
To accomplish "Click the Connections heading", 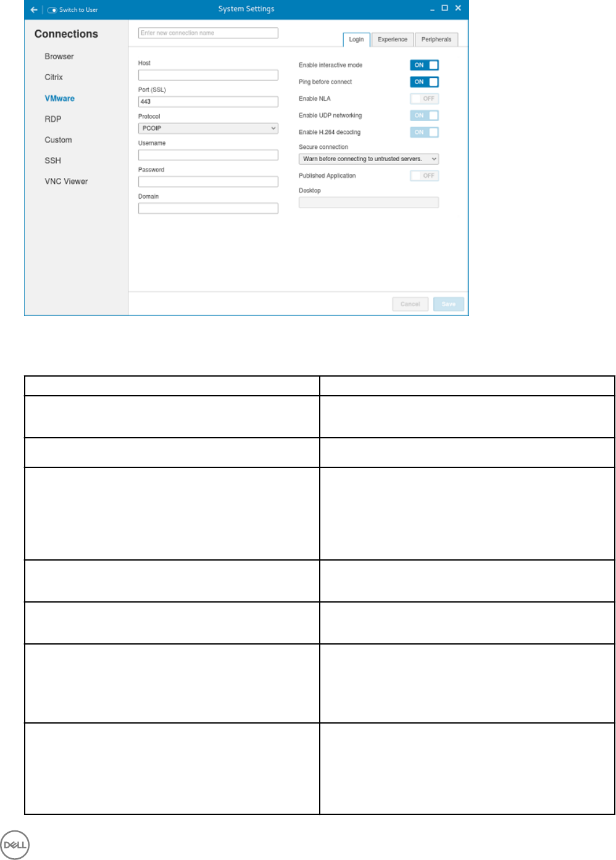I will 66,34.
